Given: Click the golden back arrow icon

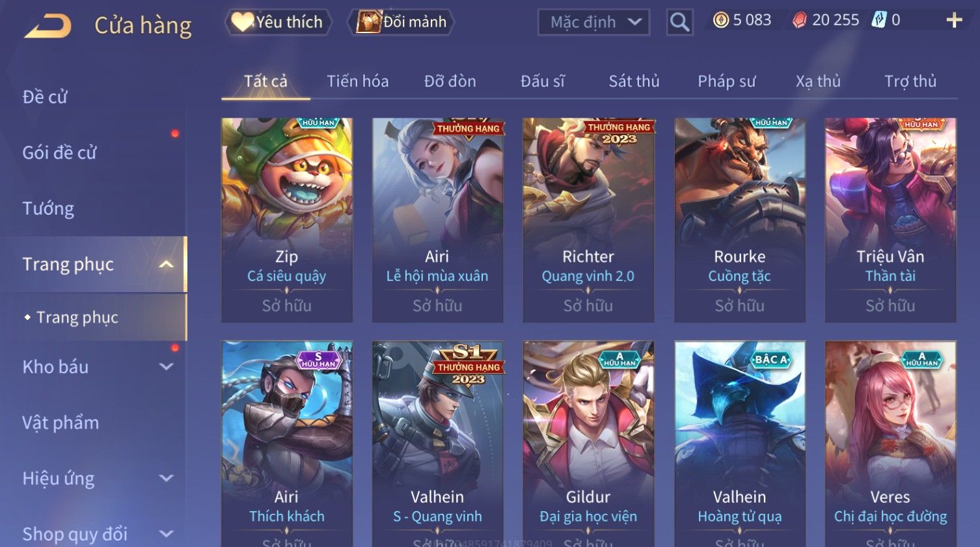Looking at the screenshot, I should tap(48, 25).
